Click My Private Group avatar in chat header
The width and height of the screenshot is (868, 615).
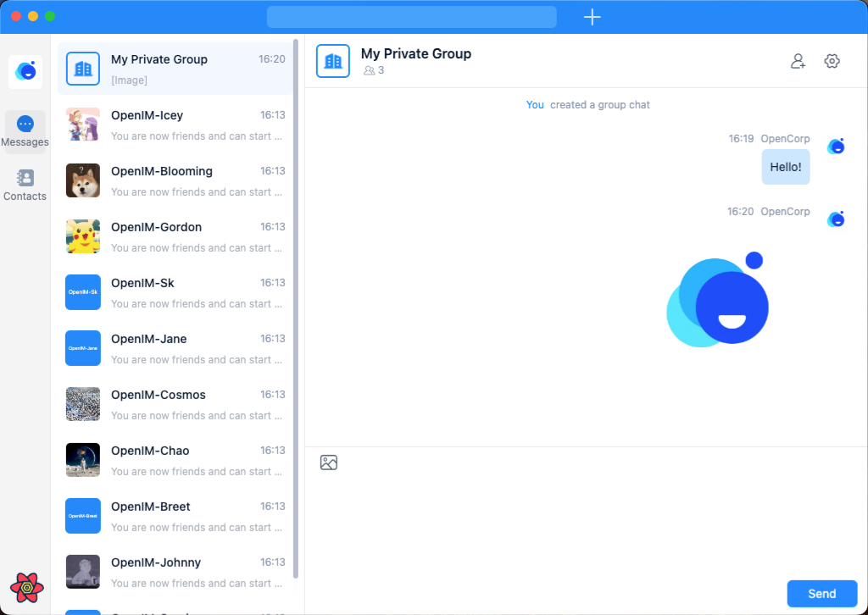(x=333, y=61)
